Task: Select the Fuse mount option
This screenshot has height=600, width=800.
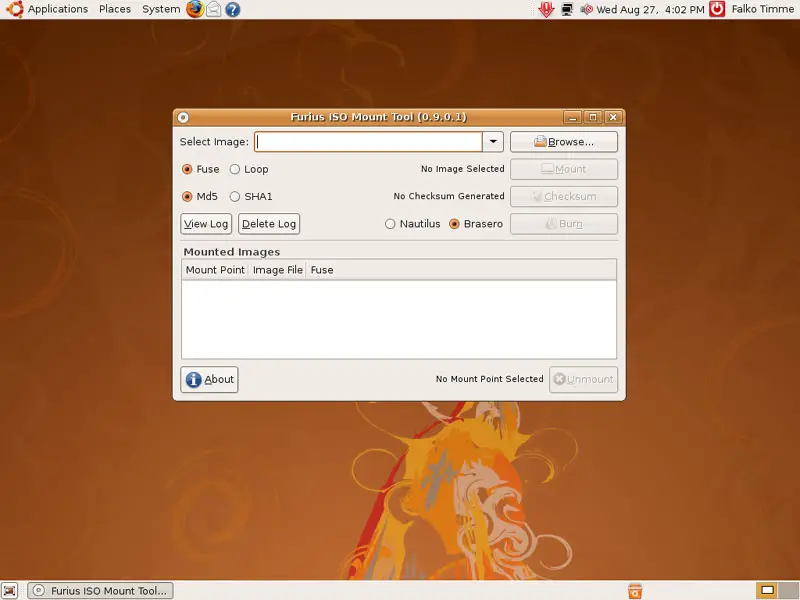Action: (201, 169)
